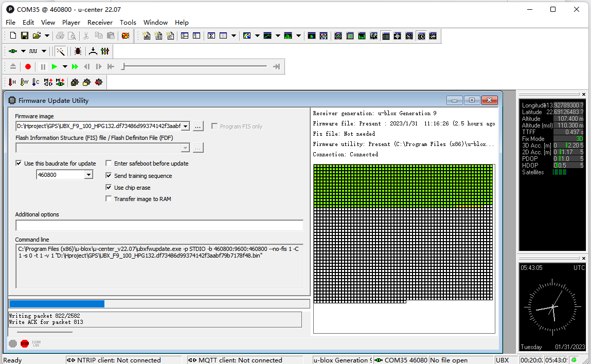
Task: Click the save floppy disk icon
Action: click(24, 35)
